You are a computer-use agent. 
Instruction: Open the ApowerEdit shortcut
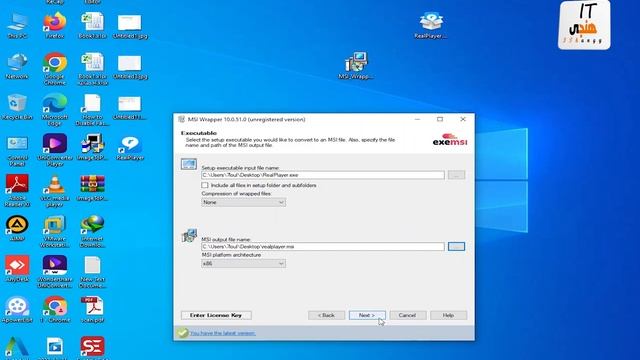[x=17, y=309]
